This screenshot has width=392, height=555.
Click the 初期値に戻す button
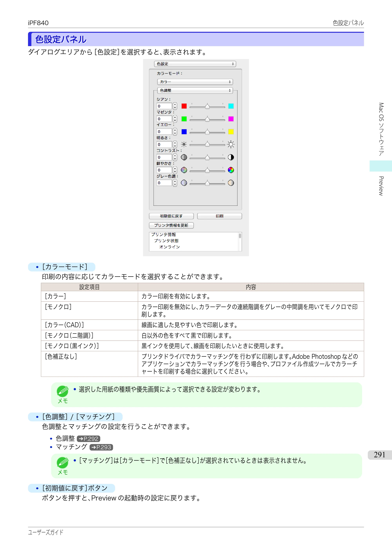click(x=171, y=216)
